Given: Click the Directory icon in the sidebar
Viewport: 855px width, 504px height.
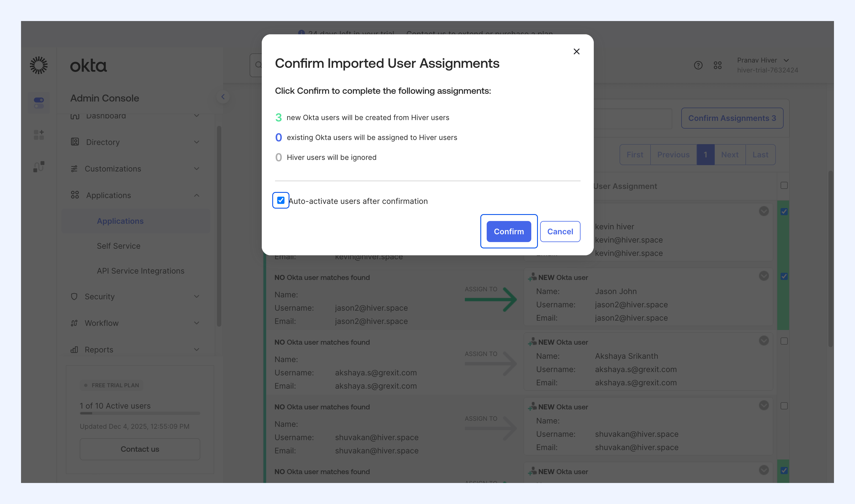Looking at the screenshot, I should [75, 142].
